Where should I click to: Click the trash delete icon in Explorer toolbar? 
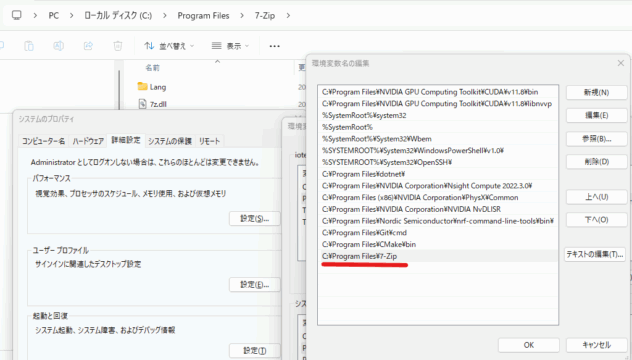pyautogui.click(x=118, y=46)
